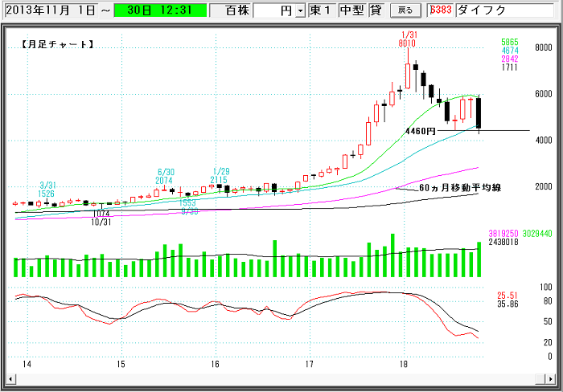Click the 円 unit field
The width and height of the screenshot is (563, 392).
pos(275,10)
